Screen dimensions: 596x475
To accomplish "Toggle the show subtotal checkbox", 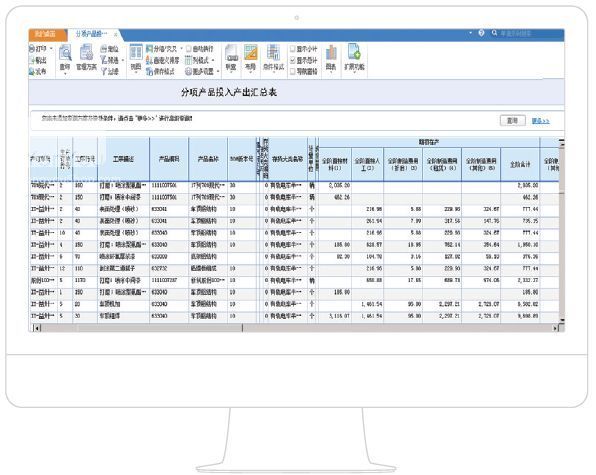I will point(293,49).
